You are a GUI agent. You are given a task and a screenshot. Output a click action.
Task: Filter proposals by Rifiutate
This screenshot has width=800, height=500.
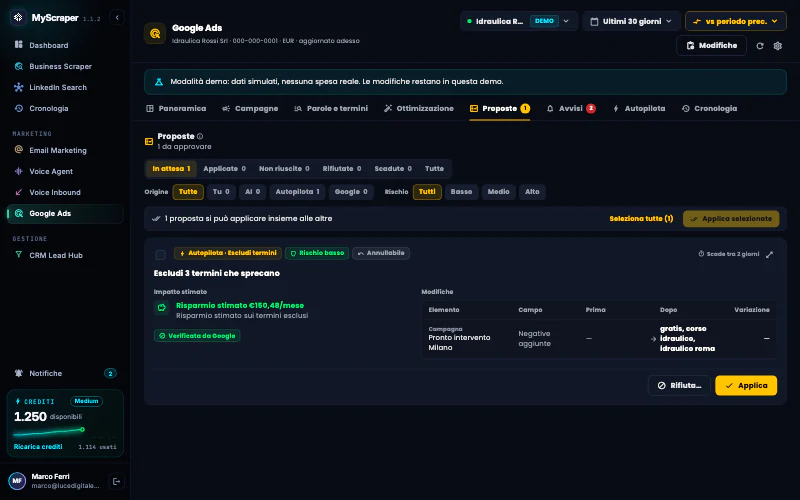coord(342,168)
